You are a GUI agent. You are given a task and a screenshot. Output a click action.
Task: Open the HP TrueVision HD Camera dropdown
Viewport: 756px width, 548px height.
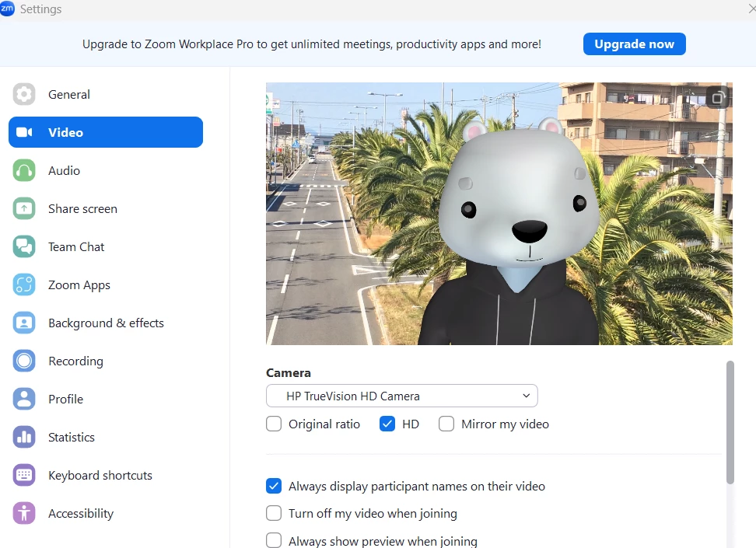point(401,396)
